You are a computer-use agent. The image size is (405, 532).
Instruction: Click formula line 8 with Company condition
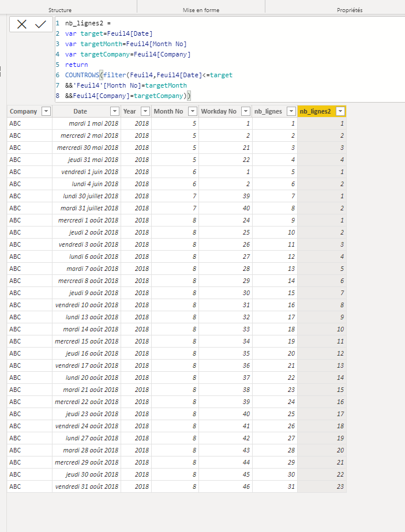coord(128,96)
